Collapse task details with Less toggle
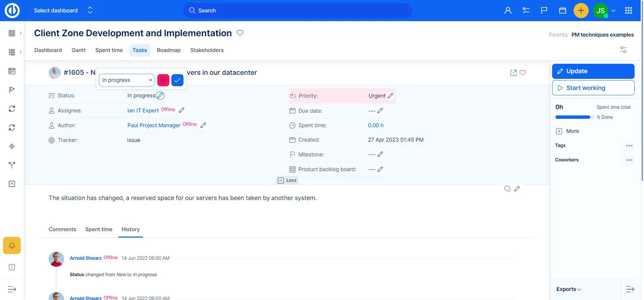This screenshot has height=300, width=644. click(x=287, y=181)
